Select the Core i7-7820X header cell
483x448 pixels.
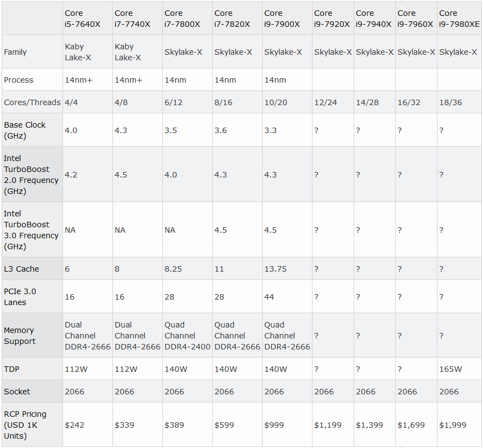[237, 18]
